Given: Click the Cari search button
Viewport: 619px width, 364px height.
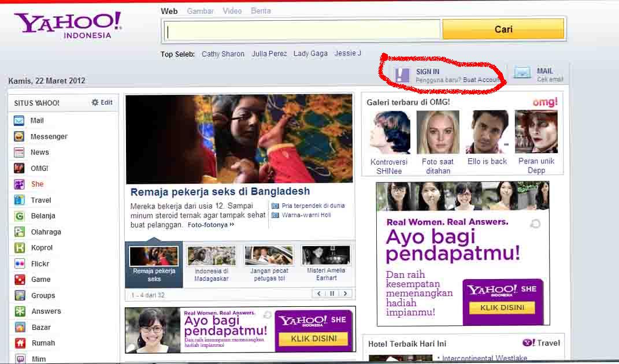Looking at the screenshot, I should (x=503, y=29).
